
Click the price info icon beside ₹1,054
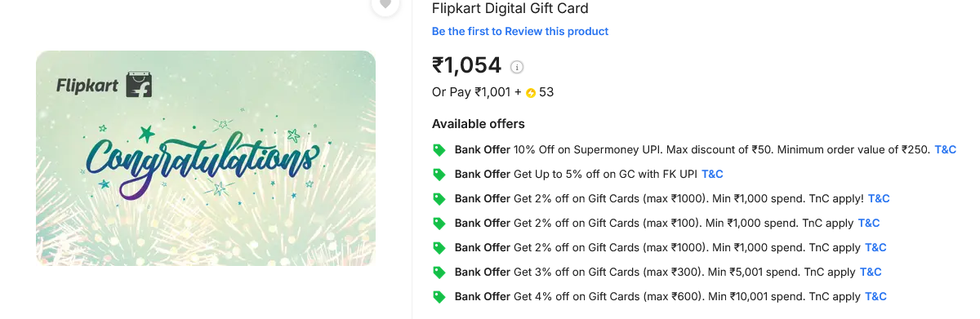(516, 67)
